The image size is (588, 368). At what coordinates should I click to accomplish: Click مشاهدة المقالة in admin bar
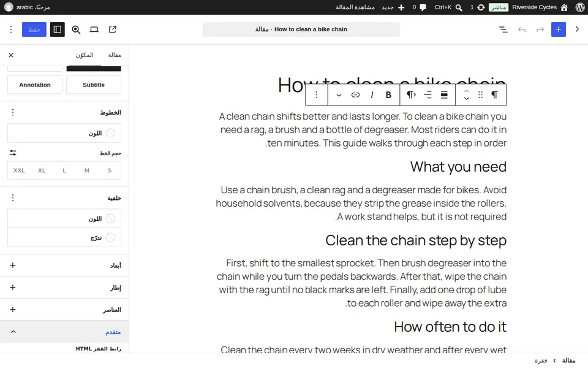355,7
